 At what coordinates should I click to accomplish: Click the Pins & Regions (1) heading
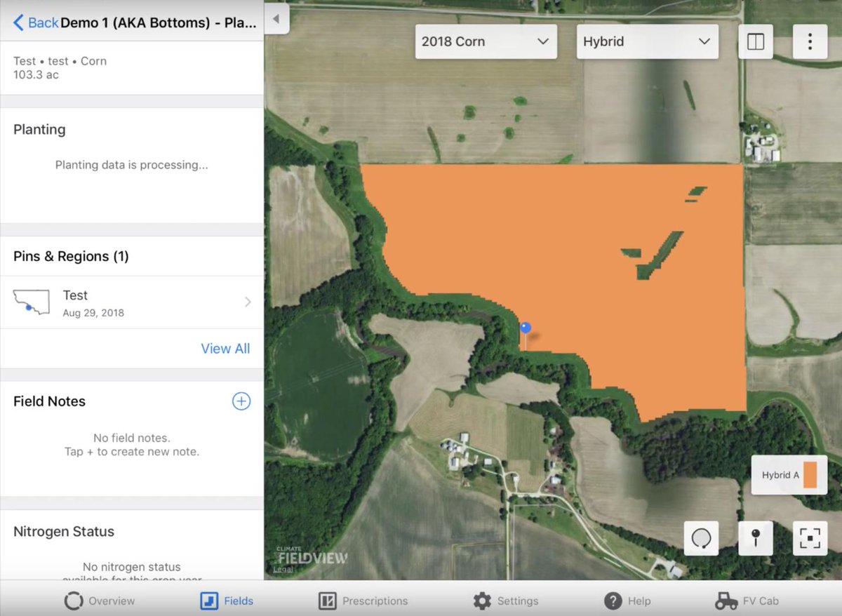point(71,256)
